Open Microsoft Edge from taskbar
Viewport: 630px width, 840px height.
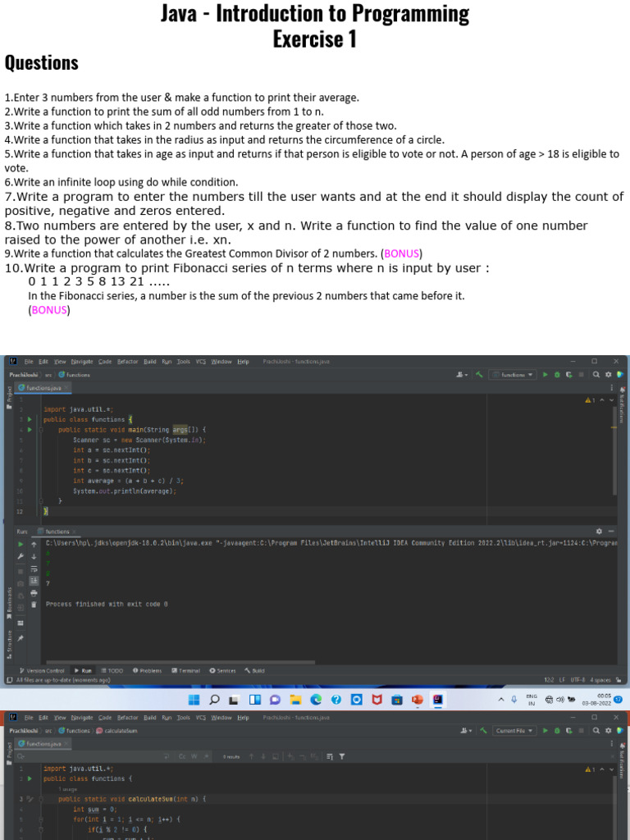tap(316, 699)
